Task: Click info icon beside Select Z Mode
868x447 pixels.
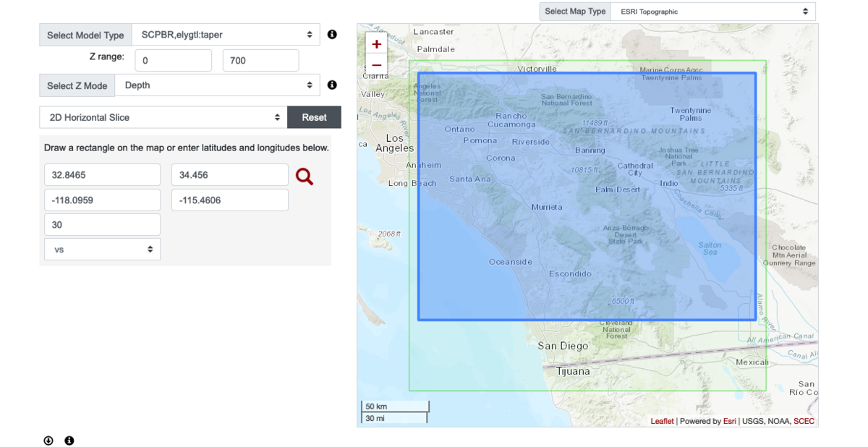Action: tap(332, 85)
